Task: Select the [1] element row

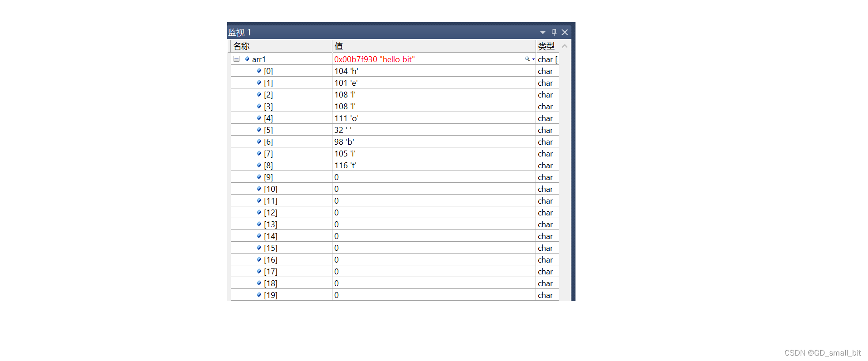Action: [395, 83]
